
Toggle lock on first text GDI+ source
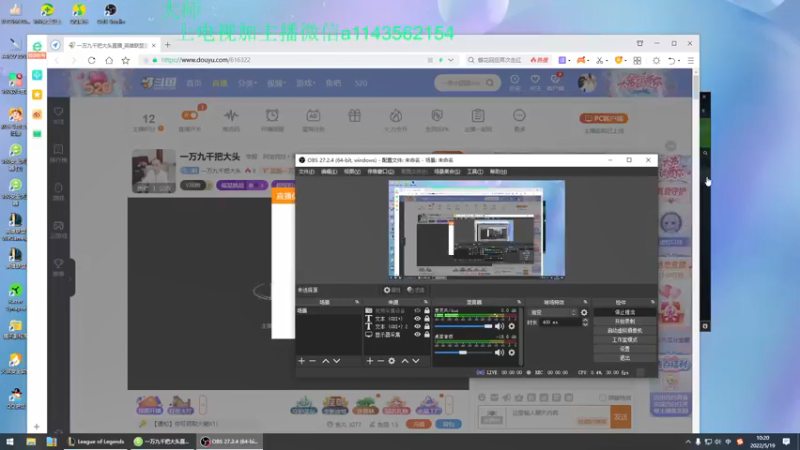point(427,318)
